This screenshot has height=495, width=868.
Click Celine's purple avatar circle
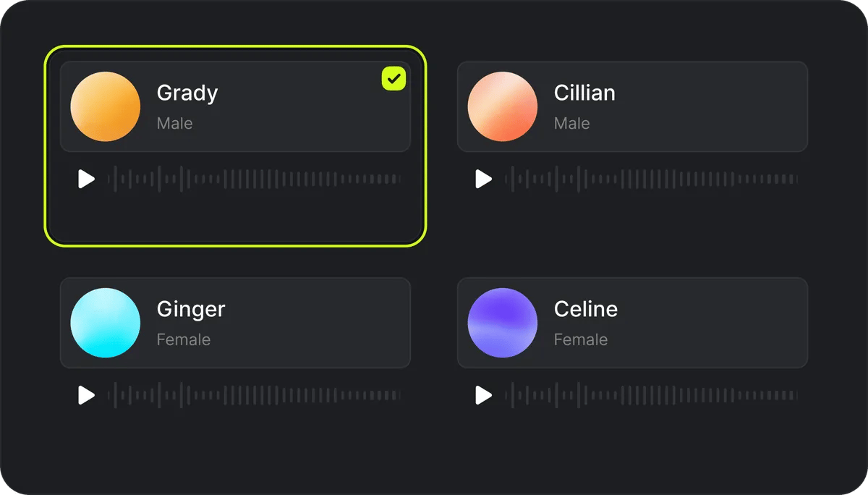pos(503,323)
